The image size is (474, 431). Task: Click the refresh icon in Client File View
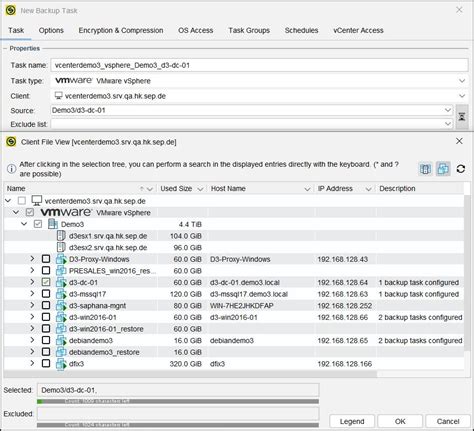[x=461, y=169]
